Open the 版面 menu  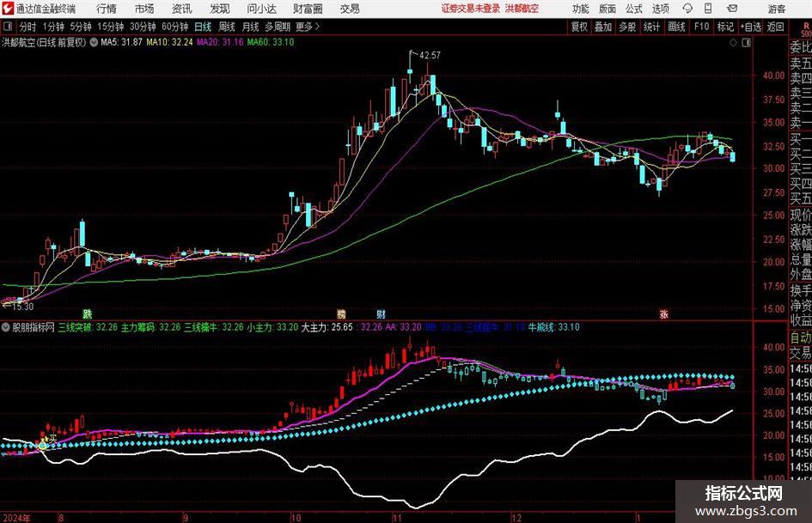coord(607,9)
